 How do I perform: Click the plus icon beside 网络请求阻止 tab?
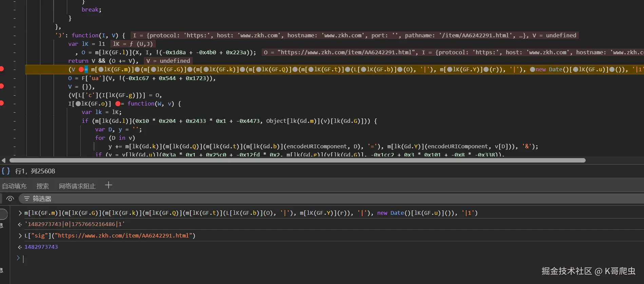point(109,185)
